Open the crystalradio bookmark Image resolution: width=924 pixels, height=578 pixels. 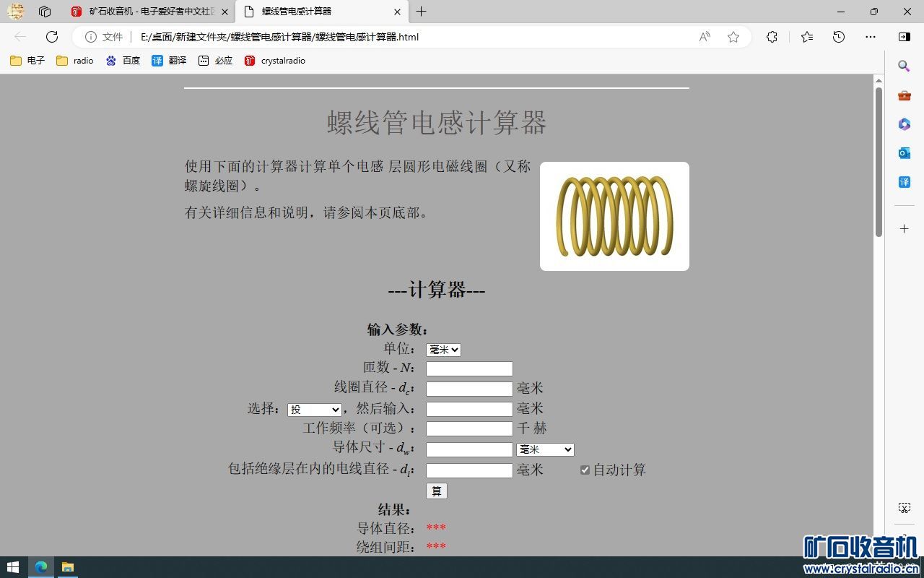tap(275, 61)
